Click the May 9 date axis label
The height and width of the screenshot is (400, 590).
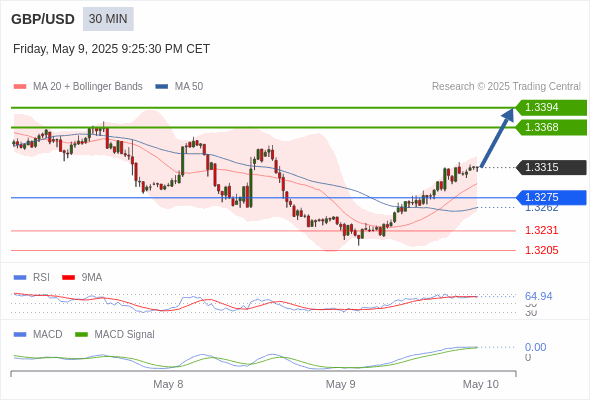[341, 384]
